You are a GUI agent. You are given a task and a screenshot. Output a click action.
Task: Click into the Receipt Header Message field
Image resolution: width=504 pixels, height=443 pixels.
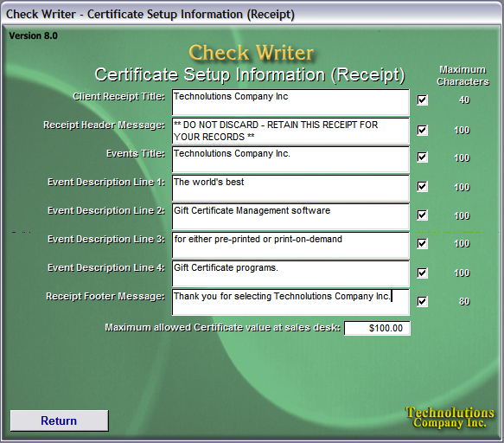(x=290, y=131)
